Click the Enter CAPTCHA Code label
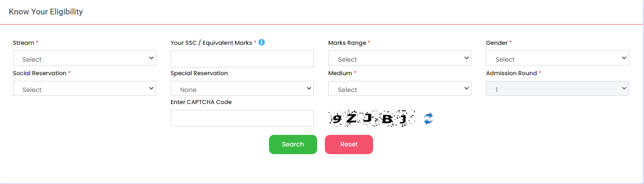Viewport: 644px width, 184px height. click(x=201, y=102)
